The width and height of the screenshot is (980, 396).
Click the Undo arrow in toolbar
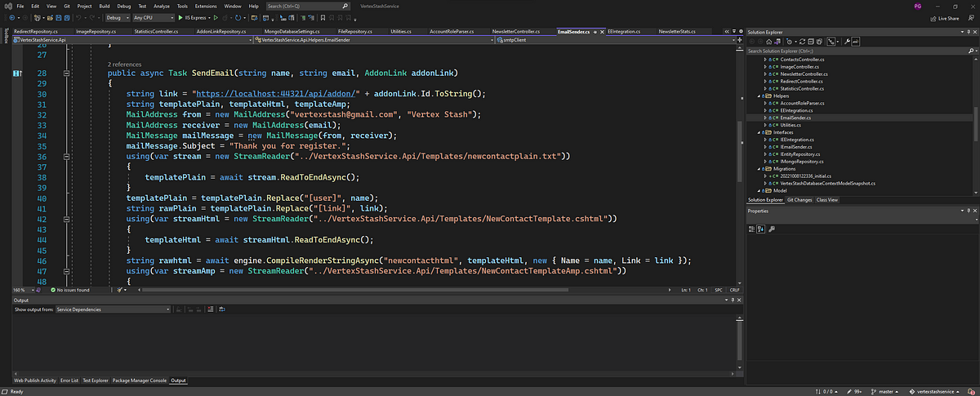tap(78, 16)
